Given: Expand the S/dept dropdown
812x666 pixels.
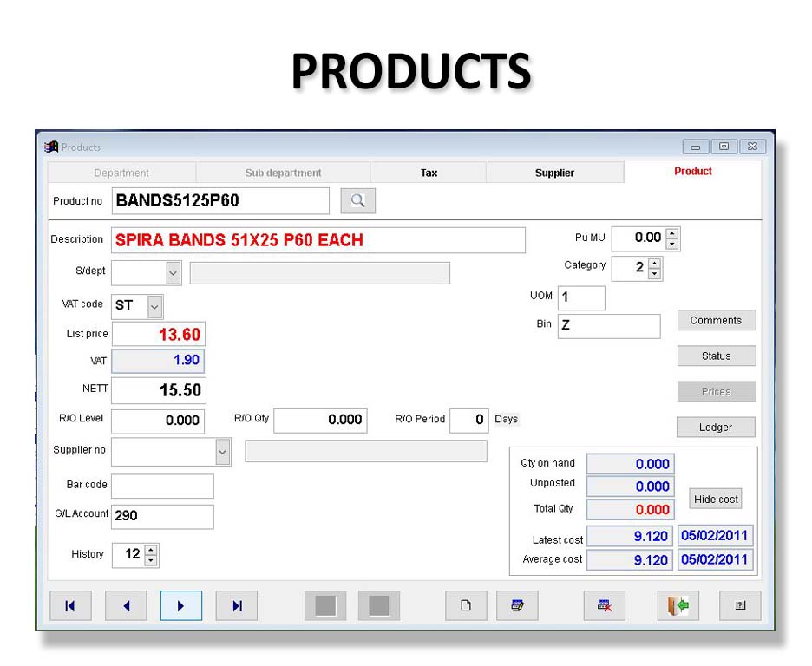Looking at the screenshot, I should tap(174, 272).
